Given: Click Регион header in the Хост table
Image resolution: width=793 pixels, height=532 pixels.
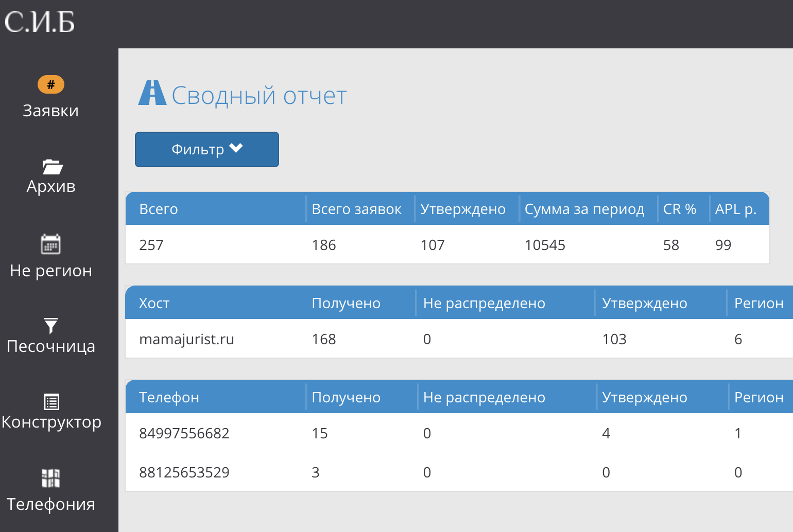Looking at the screenshot, I should [x=759, y=303].
